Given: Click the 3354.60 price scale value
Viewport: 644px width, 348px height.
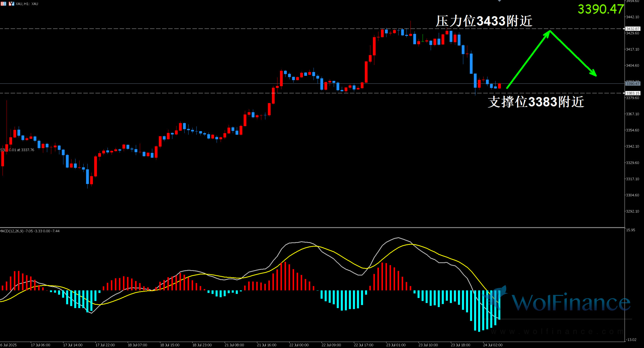Looking at the screenshot, I should point(632,130).
